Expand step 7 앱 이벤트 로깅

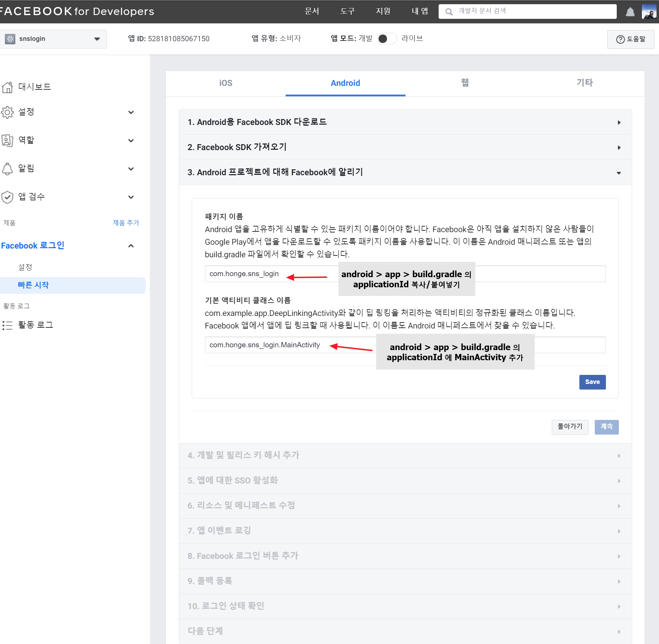(405, 531)
